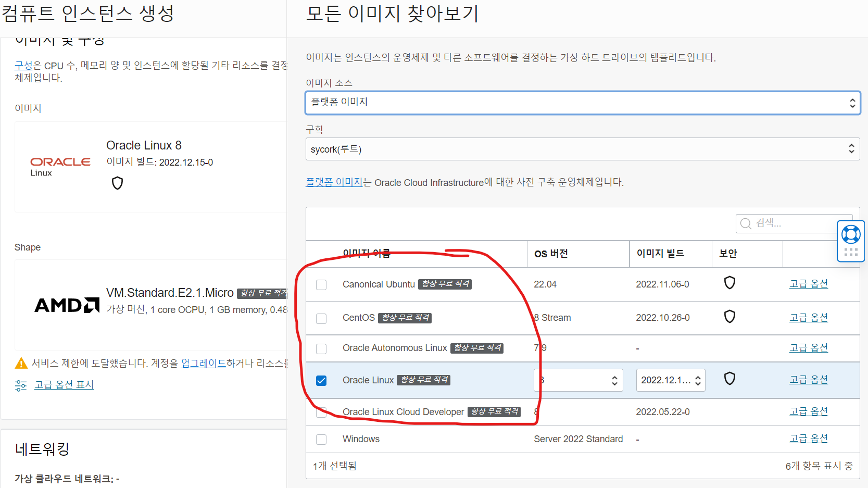Click 1개 선택됨 status text
The width and height of the screenshot is (868, 488).
(x=334, y=466)
